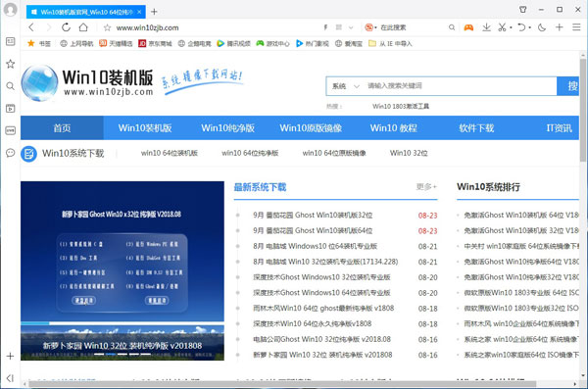Open the sidebar favorites star
Image resolution: width=588 pixels, height=389 pixels.
click(x=10, y=64)
